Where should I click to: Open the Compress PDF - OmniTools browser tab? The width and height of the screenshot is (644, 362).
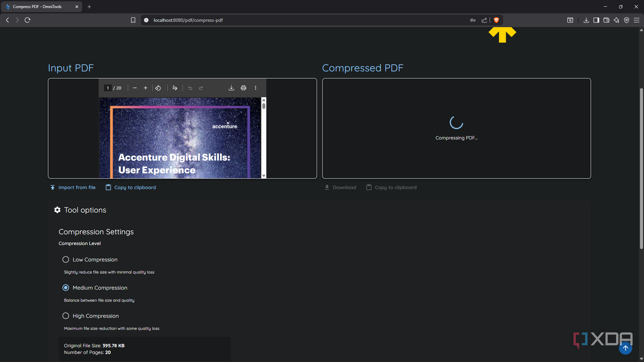click(42, 7)
